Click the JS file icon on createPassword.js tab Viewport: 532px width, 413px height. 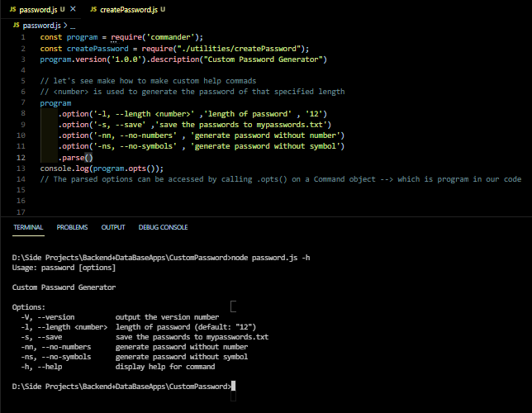tap(93, 10)
